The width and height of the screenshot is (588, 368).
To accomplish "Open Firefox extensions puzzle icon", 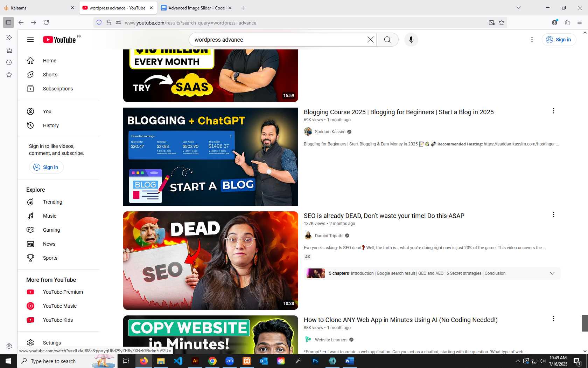I will tap(567, 22).
